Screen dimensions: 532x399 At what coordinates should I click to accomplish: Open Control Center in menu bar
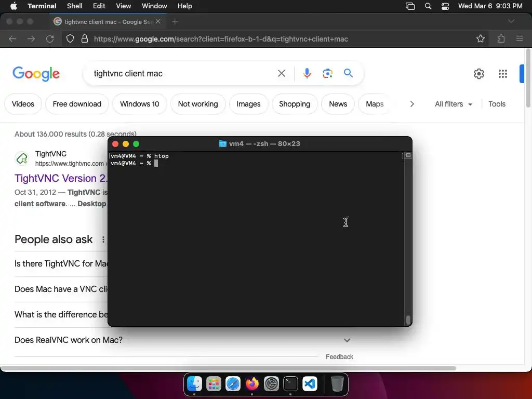445,6
